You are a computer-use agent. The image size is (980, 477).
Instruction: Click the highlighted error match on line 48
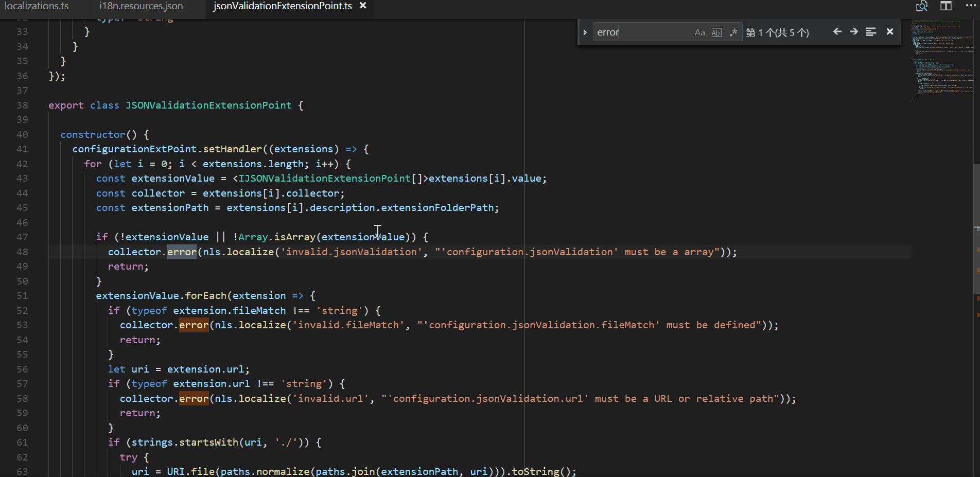(x=182, y=252)
